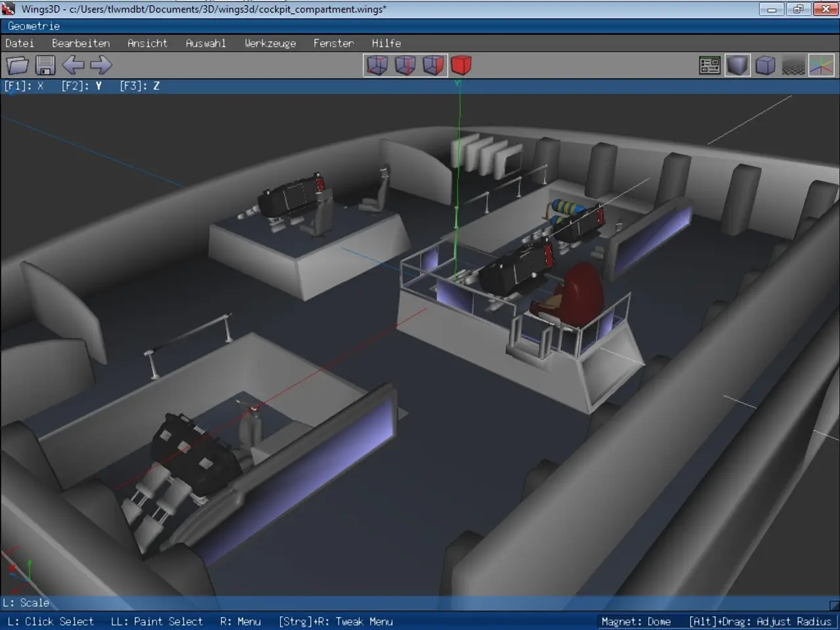The image size is (840, 630).
Task: Expand the Ansicht menu
Action: click(147, 43)
